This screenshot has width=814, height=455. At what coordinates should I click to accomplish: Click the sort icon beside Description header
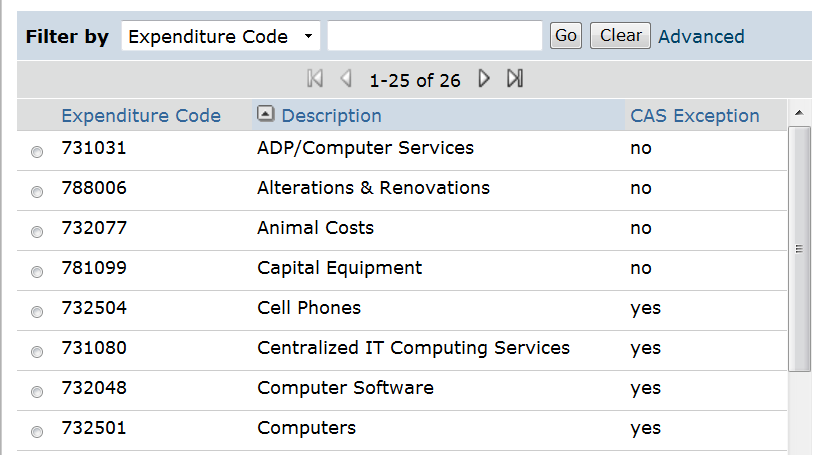tap(265, 115)
